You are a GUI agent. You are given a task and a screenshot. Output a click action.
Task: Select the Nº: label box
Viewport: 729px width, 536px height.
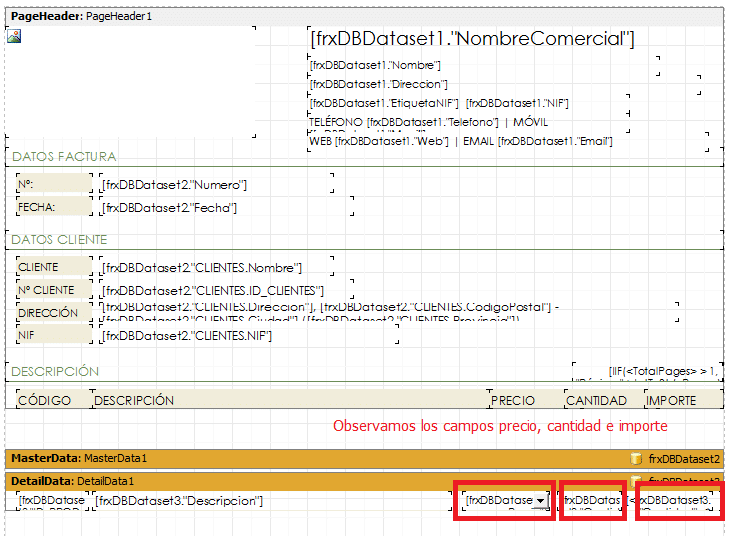tap(54, 184)
